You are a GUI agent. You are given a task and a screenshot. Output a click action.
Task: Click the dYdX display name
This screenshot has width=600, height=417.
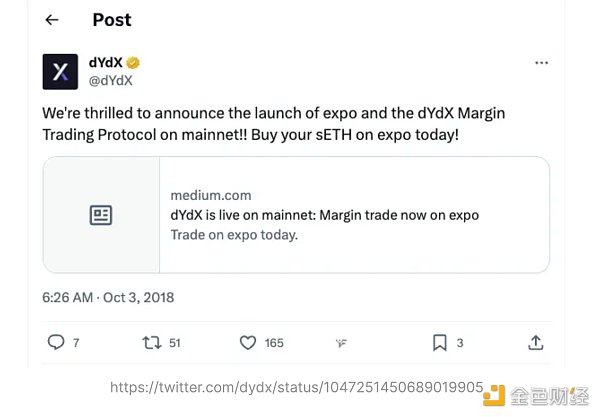(103, 62)
